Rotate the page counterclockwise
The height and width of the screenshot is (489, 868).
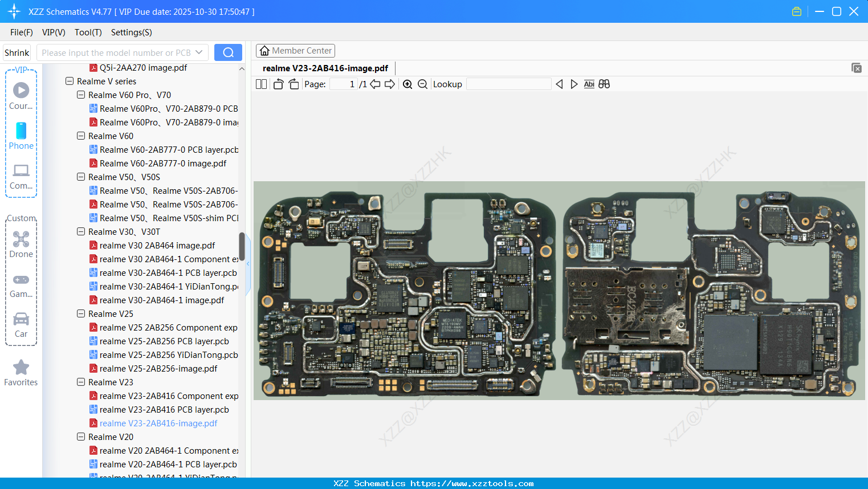click(x=278, y=84)
